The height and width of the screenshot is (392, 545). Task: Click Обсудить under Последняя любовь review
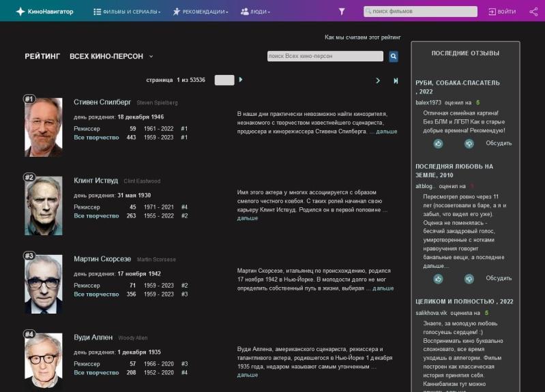tap(499, 278)
